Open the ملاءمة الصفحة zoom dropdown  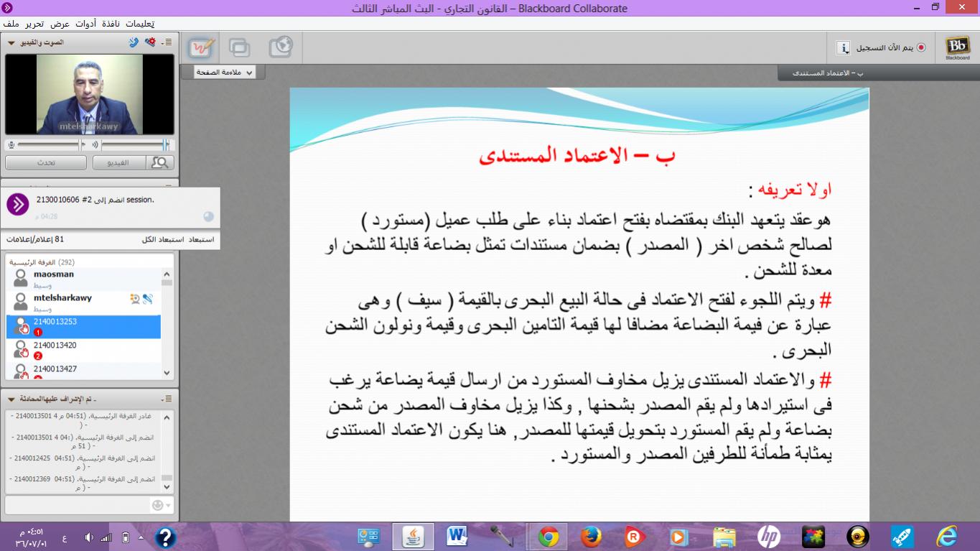tap(223, 73)
